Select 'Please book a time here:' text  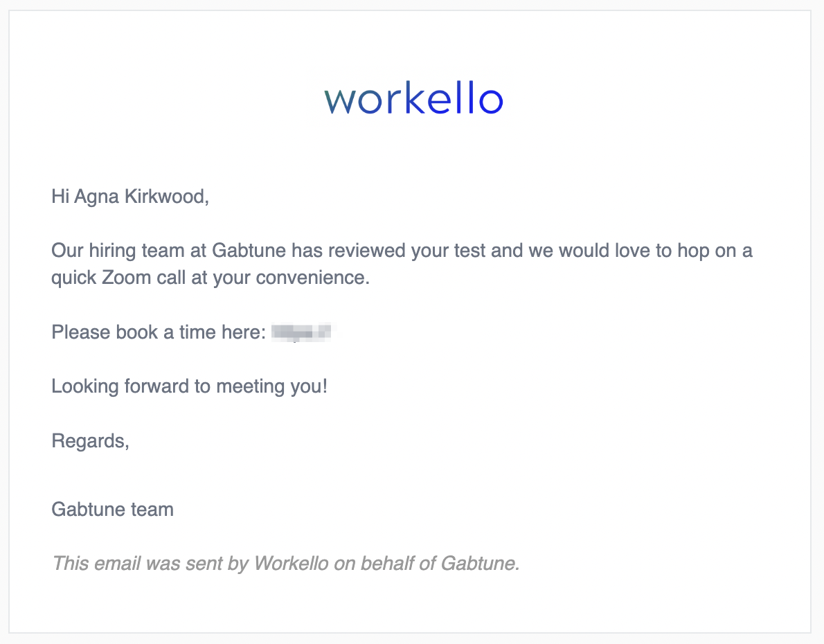(159, 332)
